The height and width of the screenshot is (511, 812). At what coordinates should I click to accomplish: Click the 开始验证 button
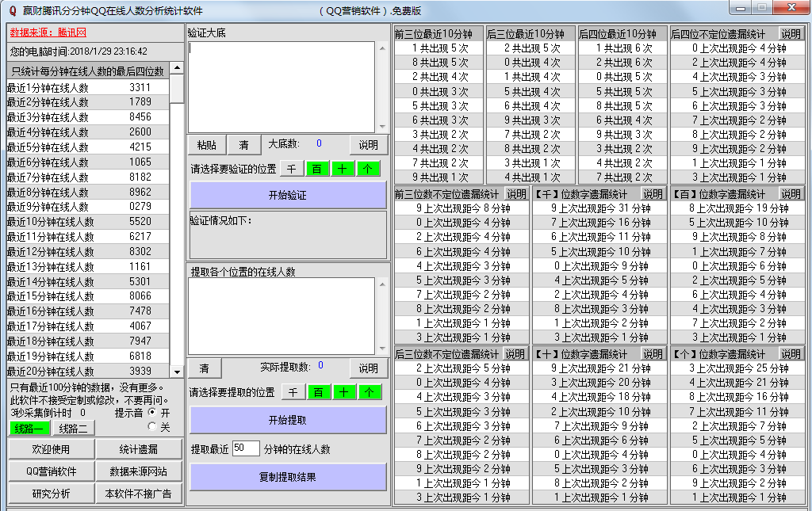(288, 196)
